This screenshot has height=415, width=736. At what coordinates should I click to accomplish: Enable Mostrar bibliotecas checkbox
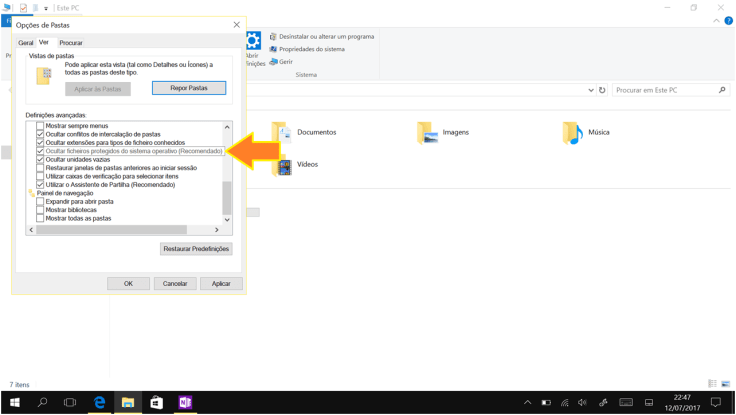point(40,210)
